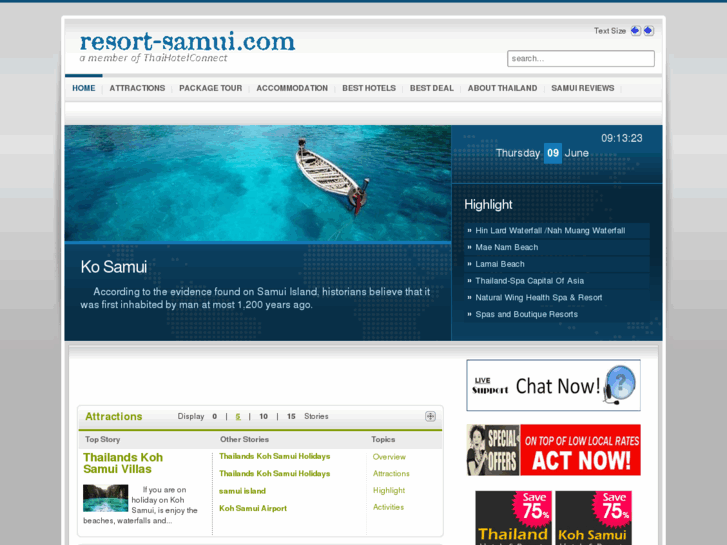Select the Overview topic
The width and height of the screenshot is (727, 545).
click(389, 457)
